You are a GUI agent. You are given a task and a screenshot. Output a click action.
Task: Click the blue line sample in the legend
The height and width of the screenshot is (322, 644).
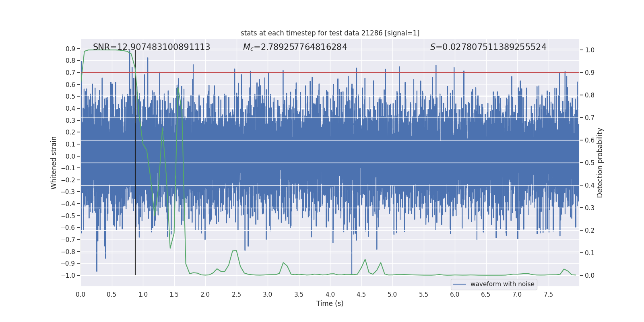click(460, 284)
